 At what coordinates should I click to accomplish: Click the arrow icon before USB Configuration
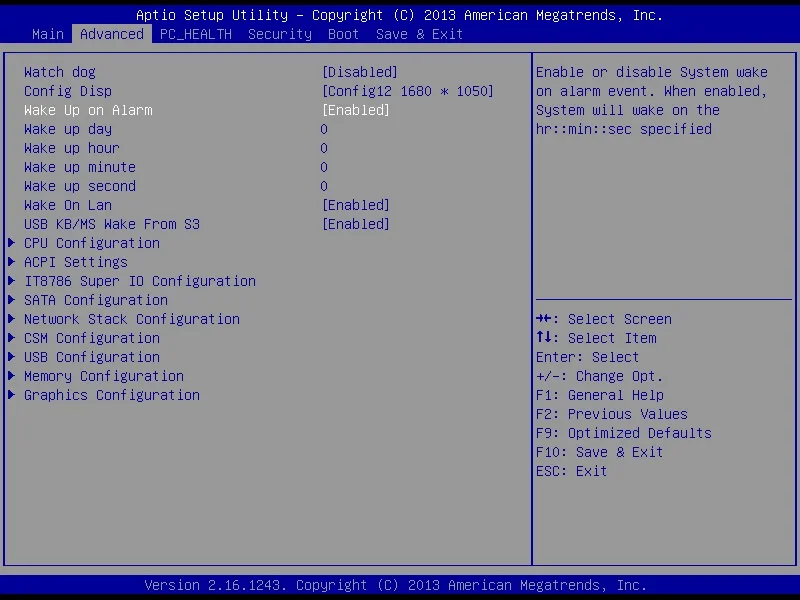(x=11, y=357)
